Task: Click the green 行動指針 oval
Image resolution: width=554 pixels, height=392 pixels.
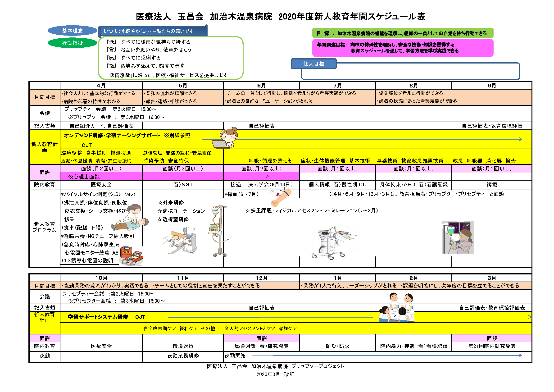Action: [72, 43]
